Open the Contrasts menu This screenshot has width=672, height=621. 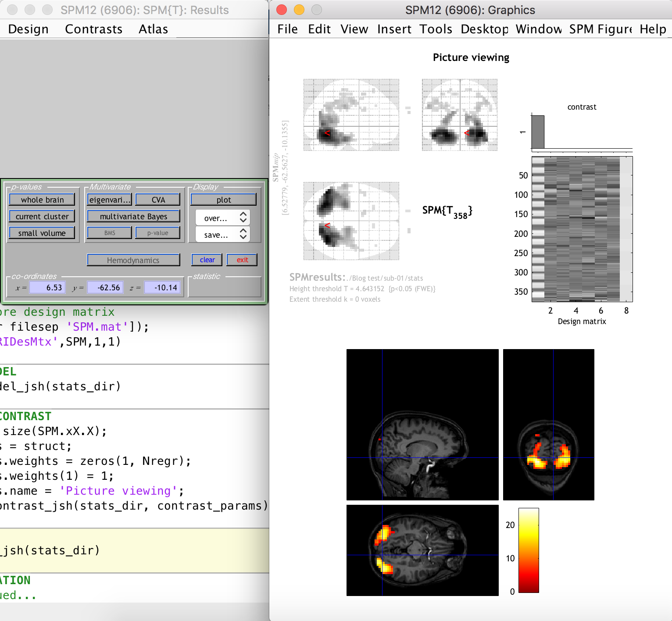pyautogui.click(x=93, y=29)
